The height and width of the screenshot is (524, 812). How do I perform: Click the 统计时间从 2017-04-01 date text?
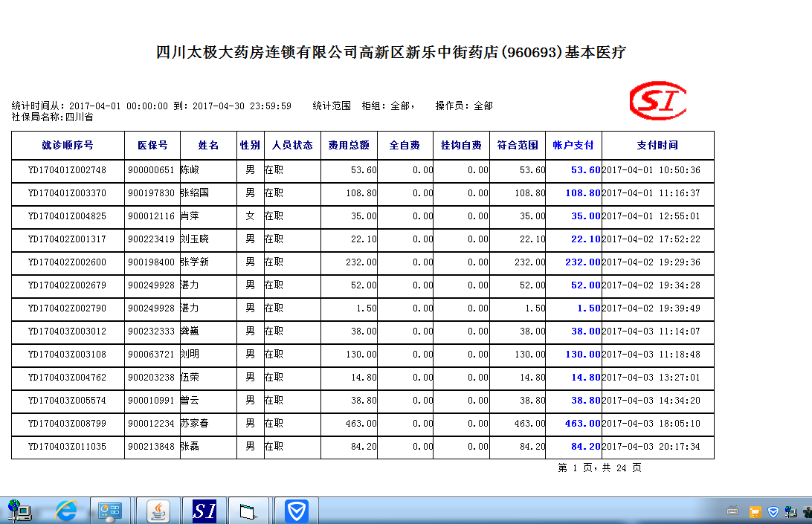coord(151,106)
